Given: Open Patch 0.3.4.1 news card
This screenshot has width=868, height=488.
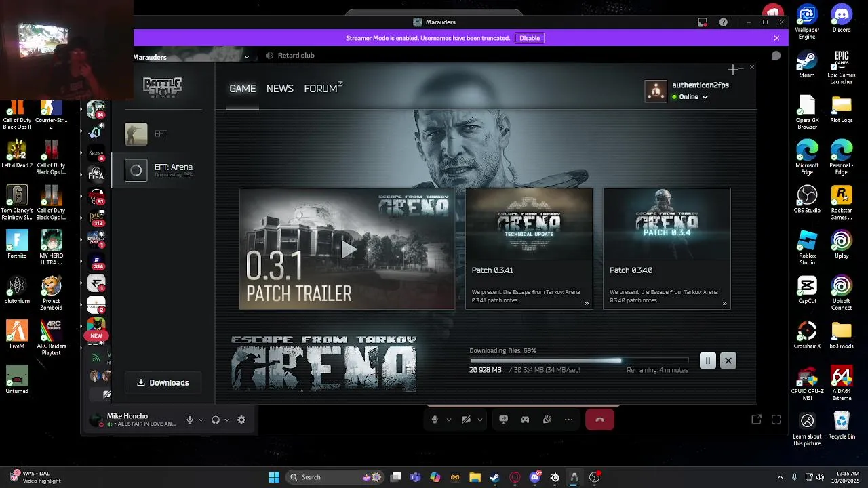Looking at the screenshot, I should click(529, 249).
